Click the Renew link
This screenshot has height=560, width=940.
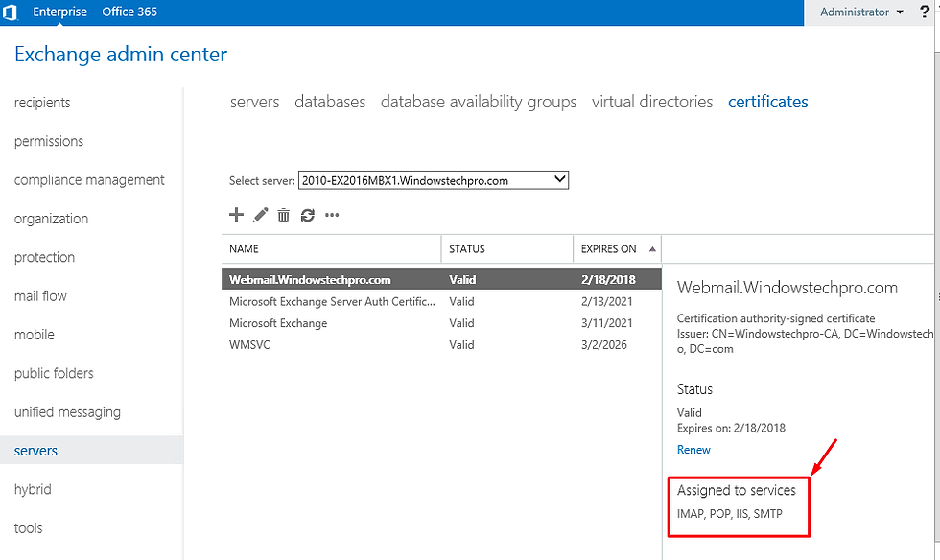click(x=693, y=450)
